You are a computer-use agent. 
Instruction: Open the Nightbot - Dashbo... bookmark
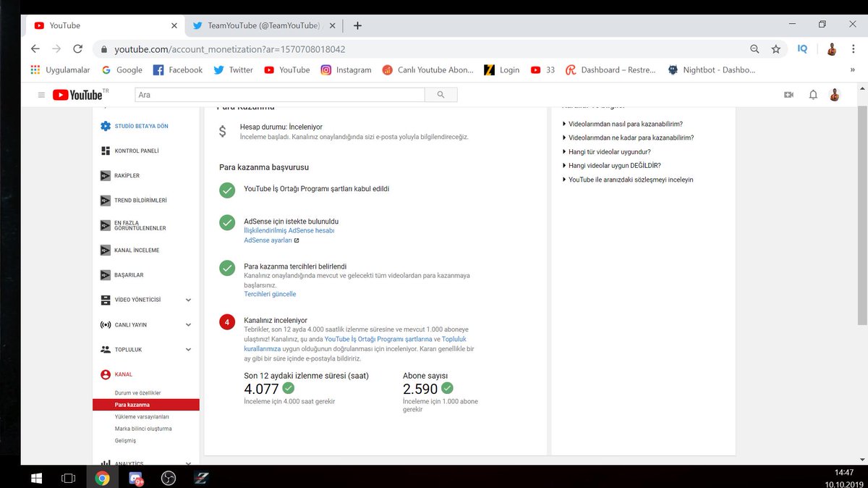click(x=711, y=70)
